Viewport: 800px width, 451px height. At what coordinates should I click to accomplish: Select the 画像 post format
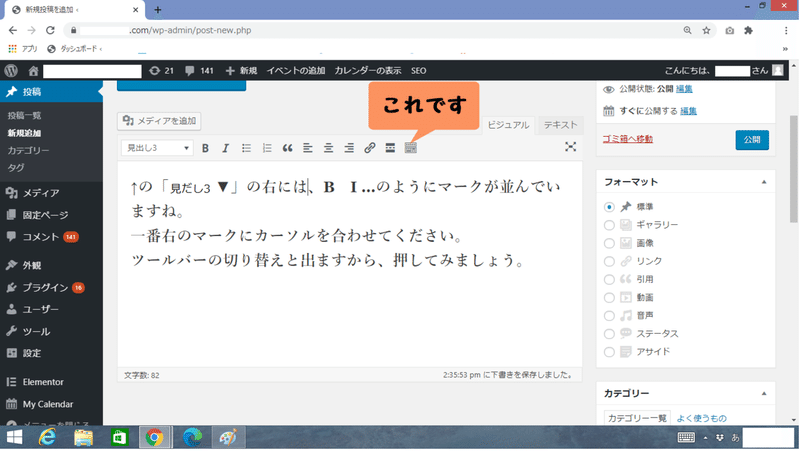coord(609,243)
